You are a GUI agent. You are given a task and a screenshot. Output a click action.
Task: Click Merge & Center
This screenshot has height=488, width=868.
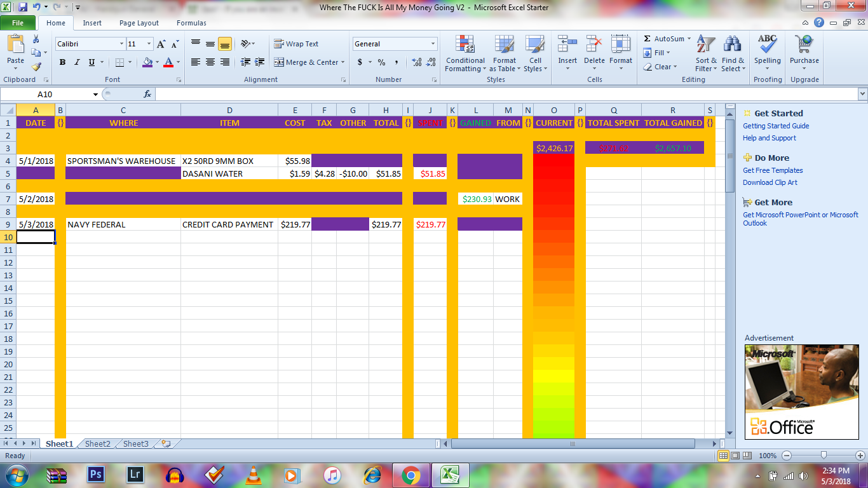click(x=306, y=62)
